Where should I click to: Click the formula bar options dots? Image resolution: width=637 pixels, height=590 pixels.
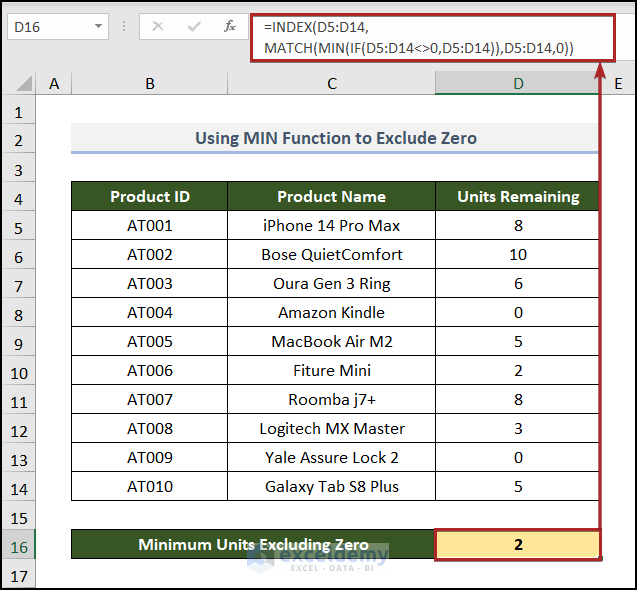tap(124, 27)
